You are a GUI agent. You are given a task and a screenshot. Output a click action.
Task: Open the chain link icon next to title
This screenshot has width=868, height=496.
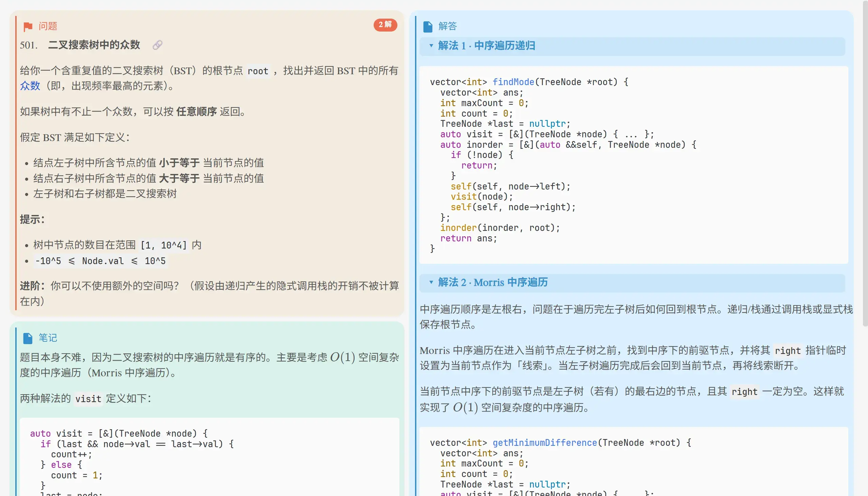pyautogui.click(x=157, y=45)
